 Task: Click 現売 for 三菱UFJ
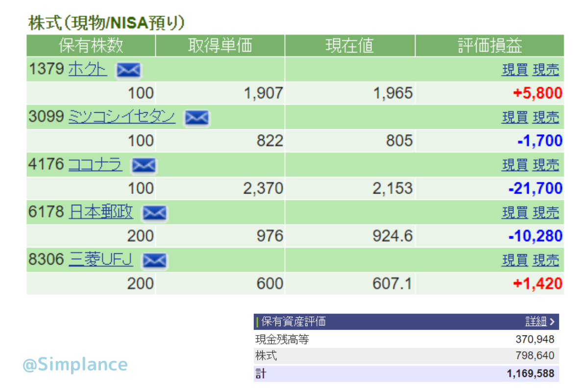click(x=545, y=260)
